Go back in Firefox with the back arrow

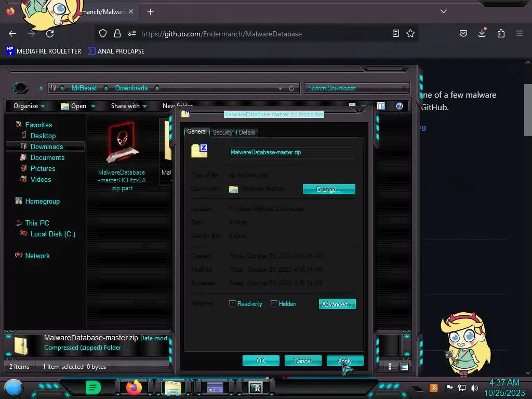point(12,34)
